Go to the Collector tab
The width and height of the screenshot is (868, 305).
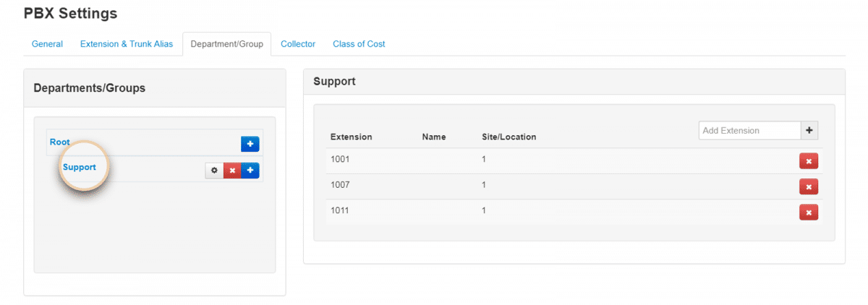tap(298, 44)
